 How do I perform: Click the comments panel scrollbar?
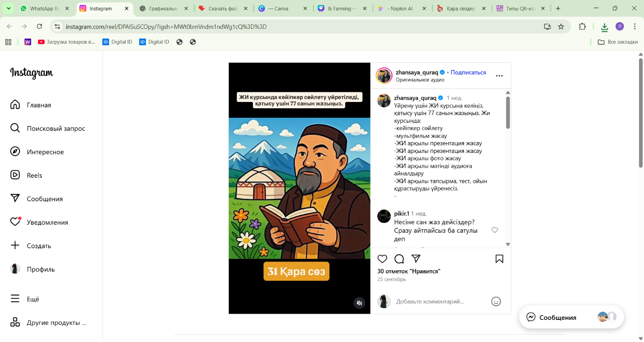pyautogui.click(x=508, y=113)
